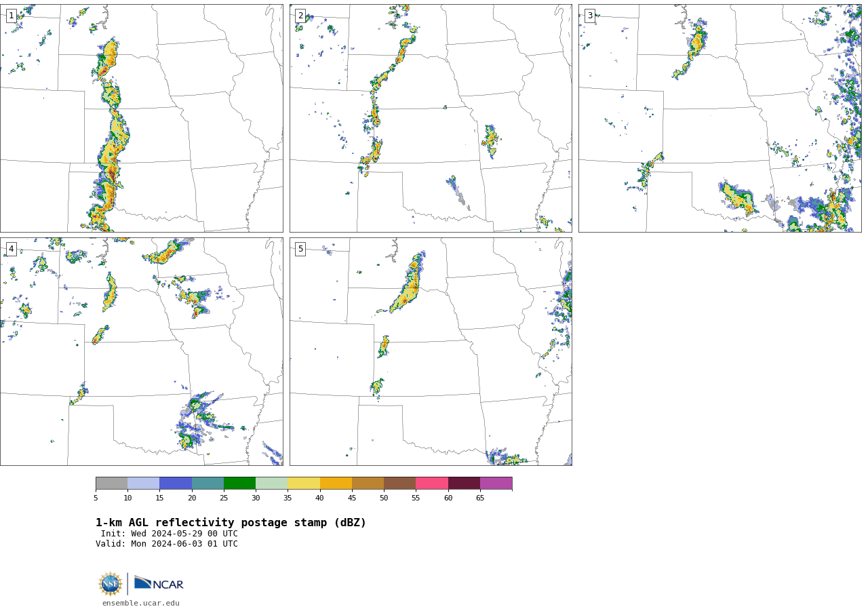868x611 pixels.
Task: Open postage stamp panel 3
Action: 719,118
